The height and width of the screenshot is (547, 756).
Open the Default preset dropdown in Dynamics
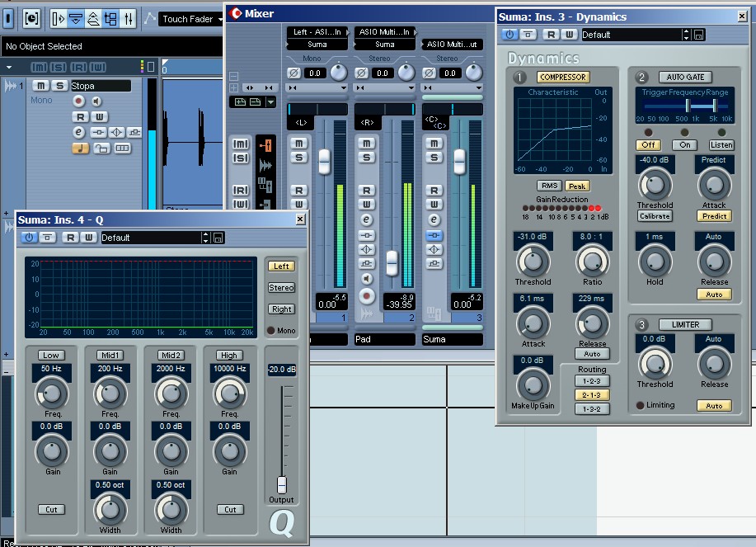tap(686, 35)
